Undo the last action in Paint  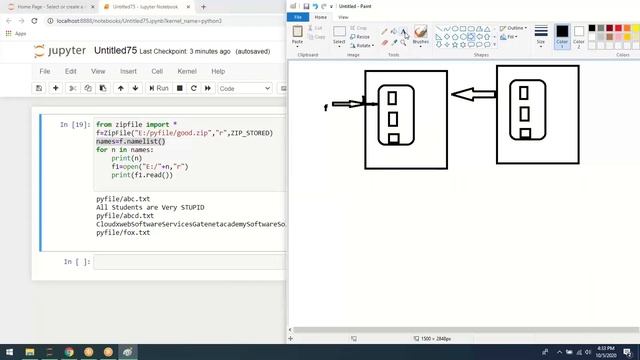pos(315,6)
